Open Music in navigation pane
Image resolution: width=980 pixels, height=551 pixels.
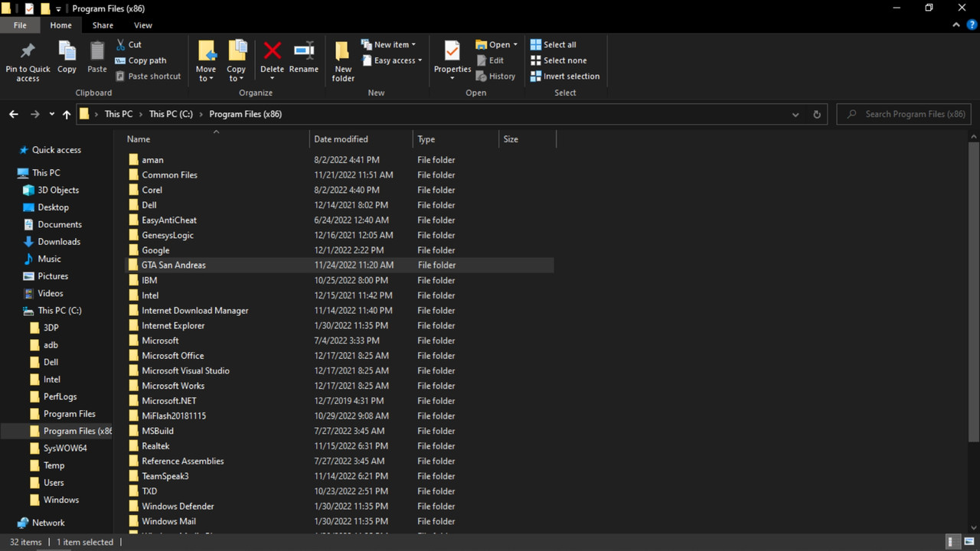tap(49, 259)
